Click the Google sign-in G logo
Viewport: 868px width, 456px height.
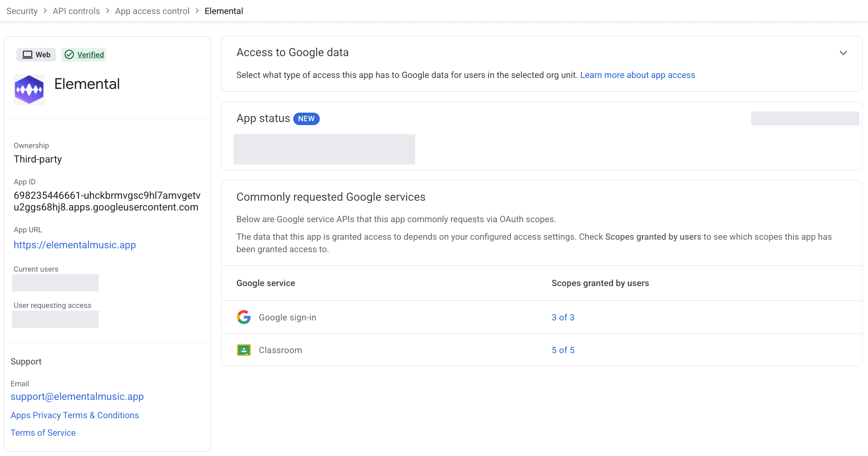click(x=244, y=317)
